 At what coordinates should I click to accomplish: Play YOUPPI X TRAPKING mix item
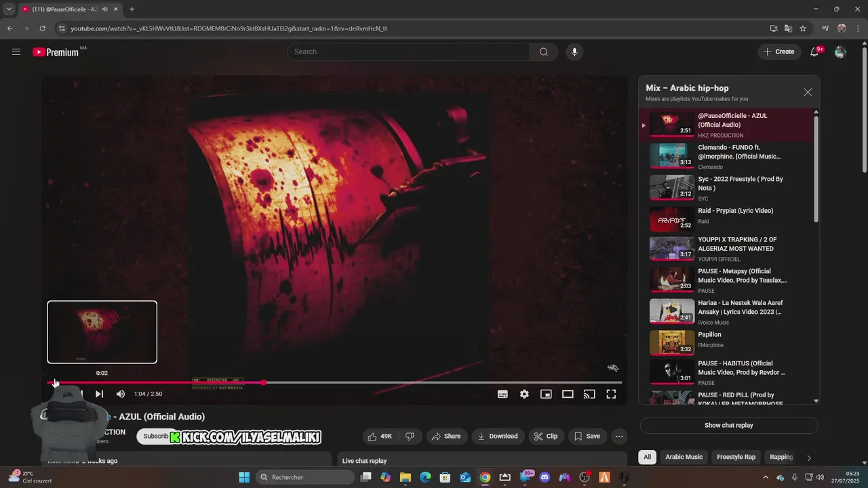pos(728,249)
